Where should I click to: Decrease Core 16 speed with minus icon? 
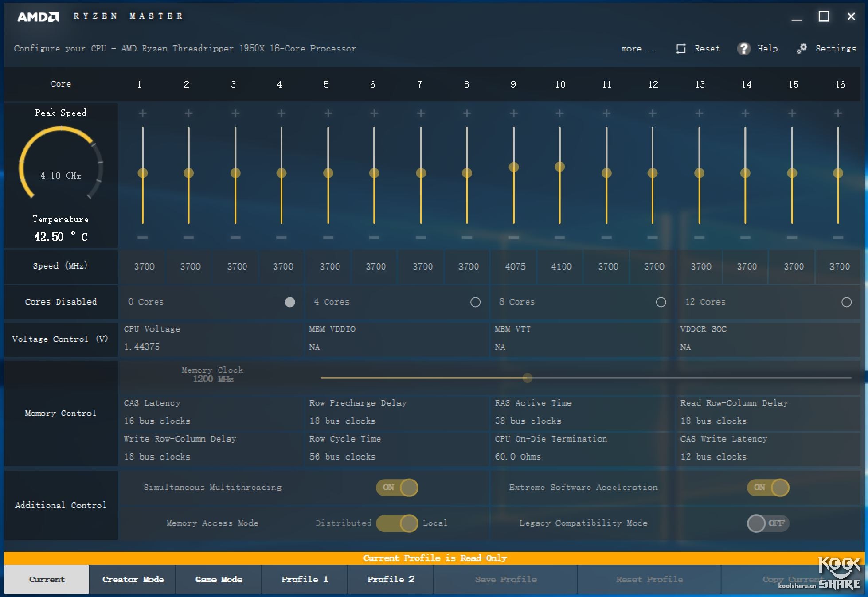[838, 237]
